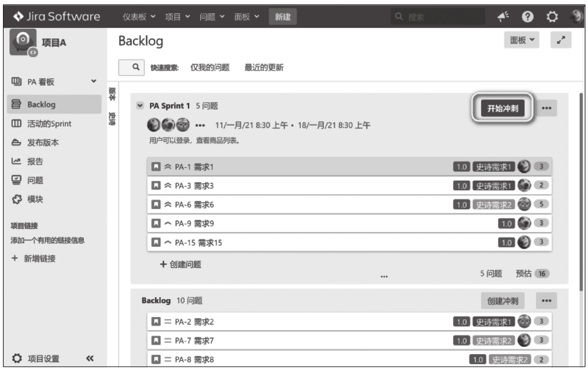Open the user profile avatar menu

point(576,16)
